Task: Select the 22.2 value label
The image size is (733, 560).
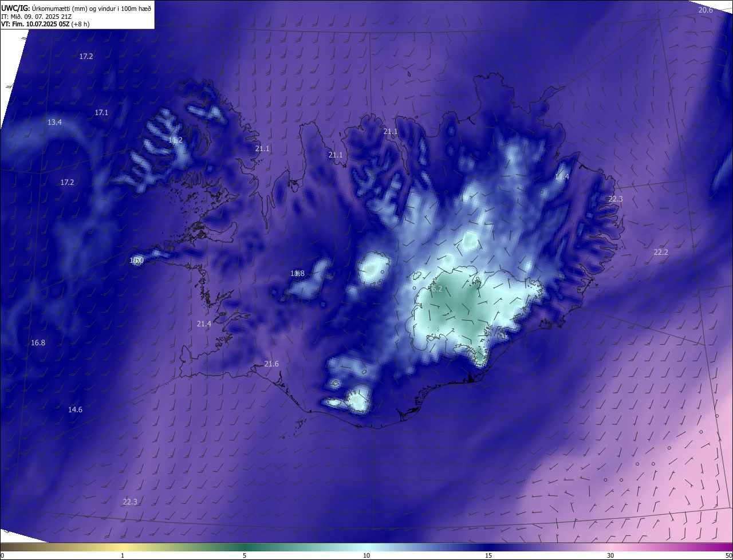Action: coord(661,252)
